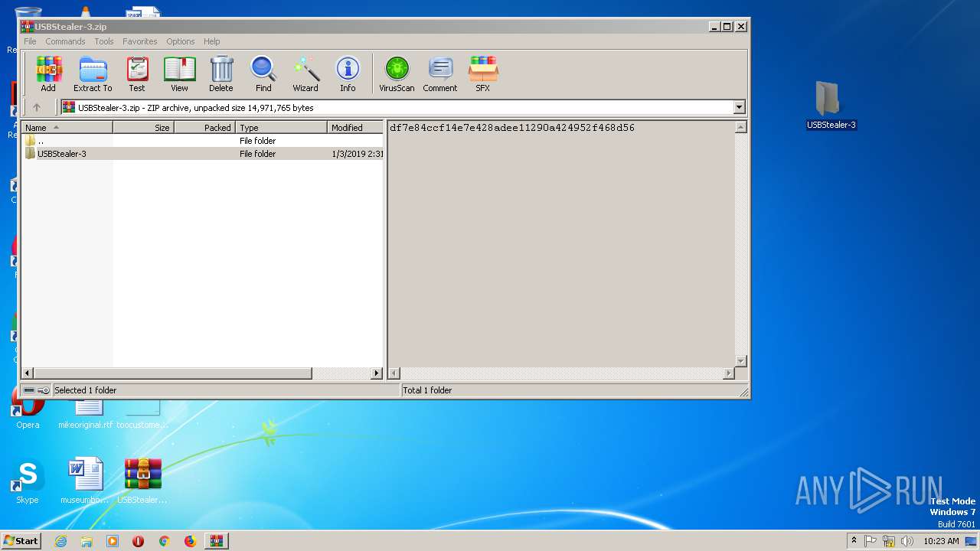The width and height of the screenshot is (980, 551).
Task: Open the File menu
Action: click(30, 41)
